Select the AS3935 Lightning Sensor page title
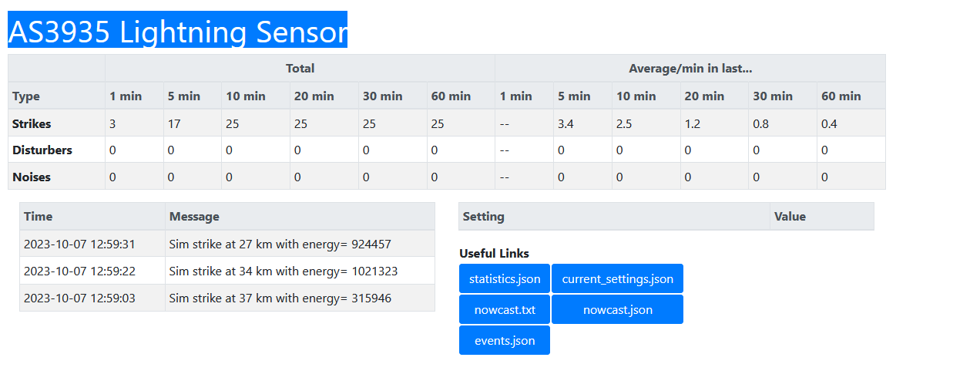 click(177, 32)
